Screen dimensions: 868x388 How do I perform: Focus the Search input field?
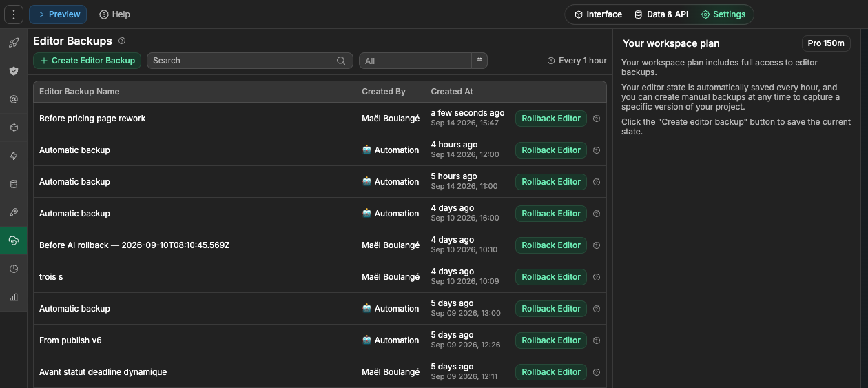[x=249, y=61]
